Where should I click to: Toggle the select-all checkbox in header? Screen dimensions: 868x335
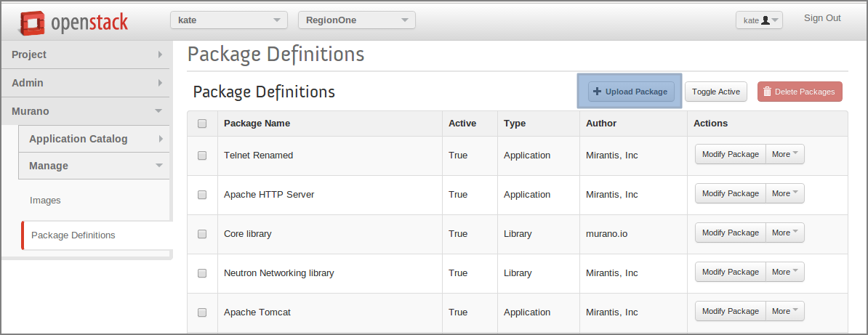[202, 124]
